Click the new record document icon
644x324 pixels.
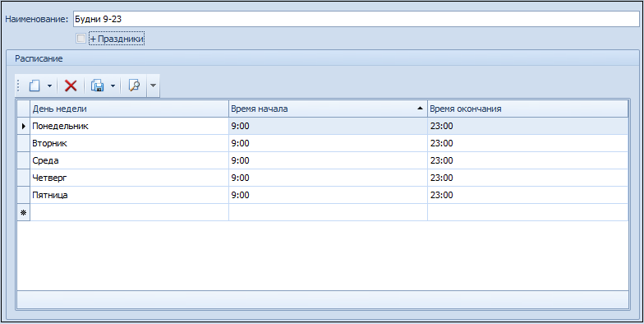click(34, 86)
